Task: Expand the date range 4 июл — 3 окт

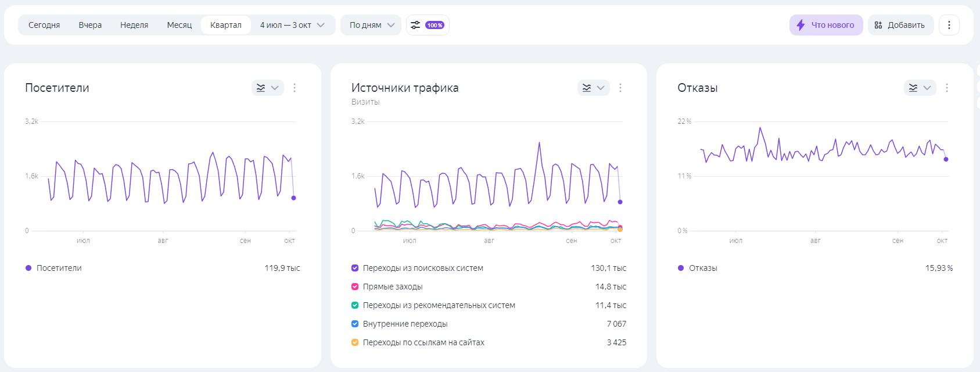Action: point(292,25)
